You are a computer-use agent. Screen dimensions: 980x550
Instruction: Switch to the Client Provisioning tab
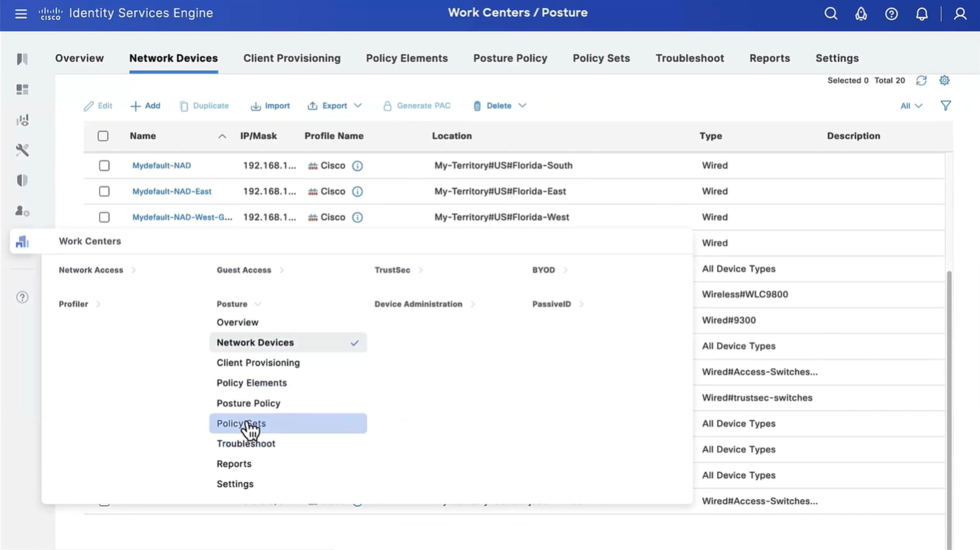(292, 58)
